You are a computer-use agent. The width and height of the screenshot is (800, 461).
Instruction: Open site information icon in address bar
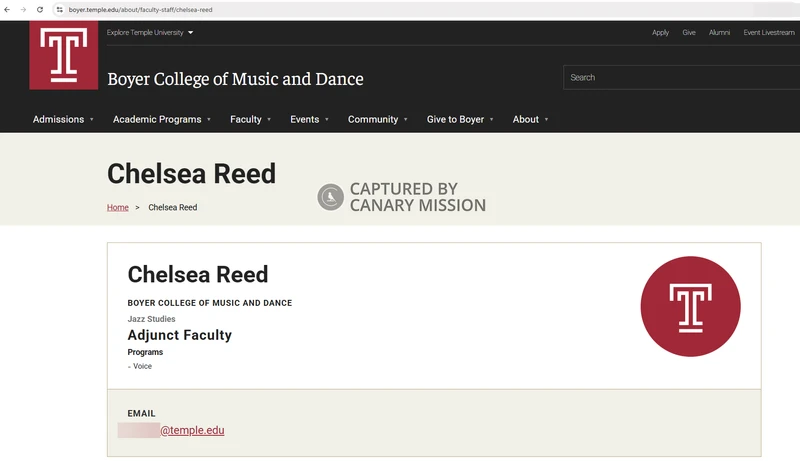(60, 10)
